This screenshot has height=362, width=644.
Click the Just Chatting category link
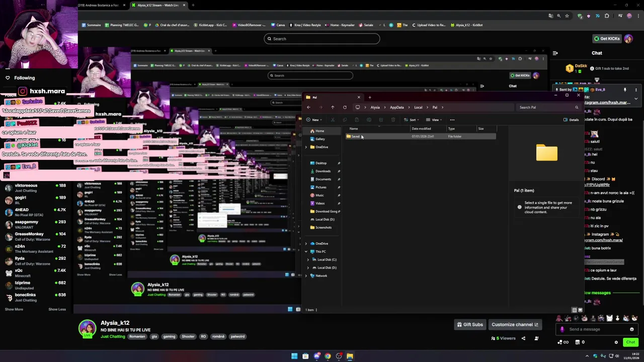click(113, 336)
